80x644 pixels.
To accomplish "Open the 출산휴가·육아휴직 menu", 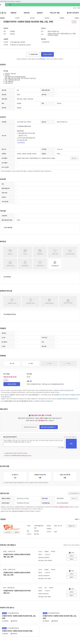I will 73,13.
